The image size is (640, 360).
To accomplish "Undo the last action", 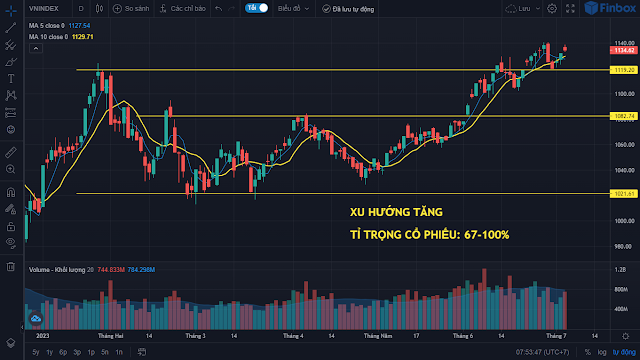I will (x=219, y=9).
